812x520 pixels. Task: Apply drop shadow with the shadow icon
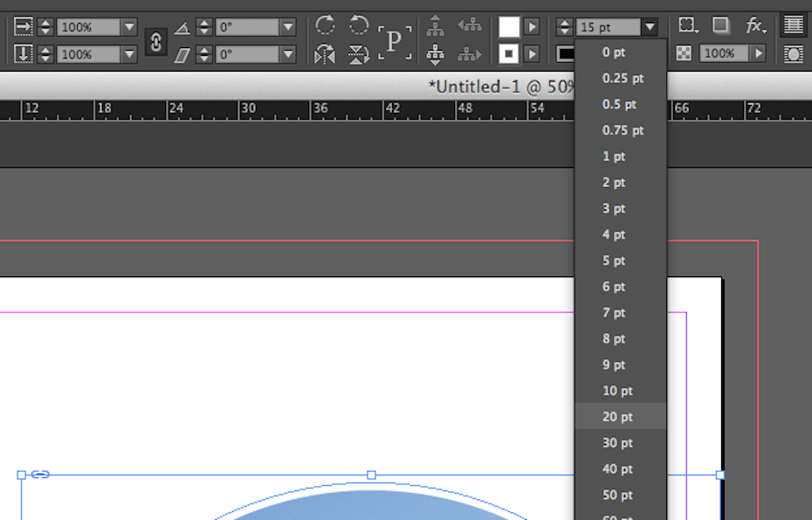point(721,26)
